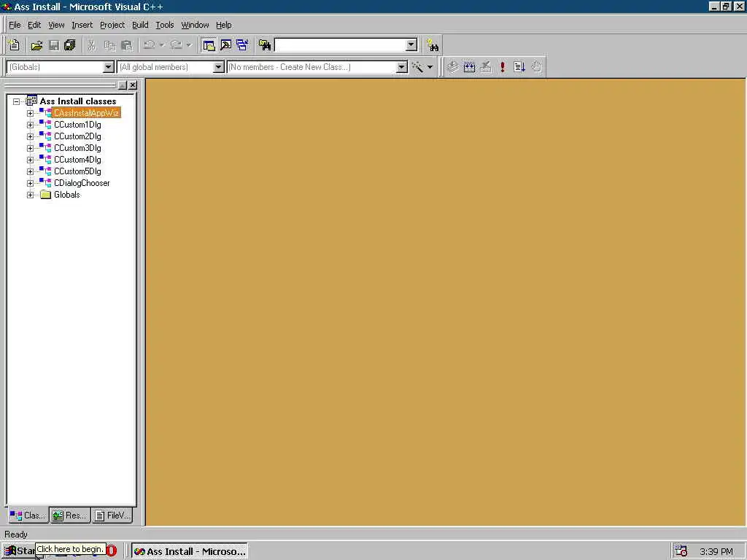Click the Window List icon
Viewport: 747px width, 560px height.
[x=242, y=45]
